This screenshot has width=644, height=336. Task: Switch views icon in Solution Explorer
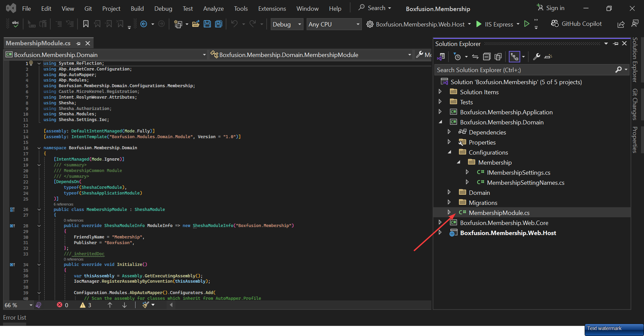pos(441,57)
